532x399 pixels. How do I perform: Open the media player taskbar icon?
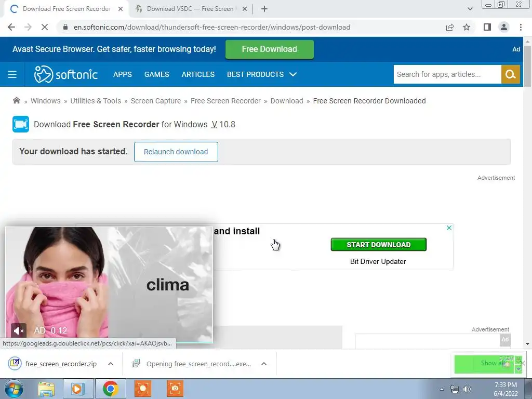(x=78, y=389)
